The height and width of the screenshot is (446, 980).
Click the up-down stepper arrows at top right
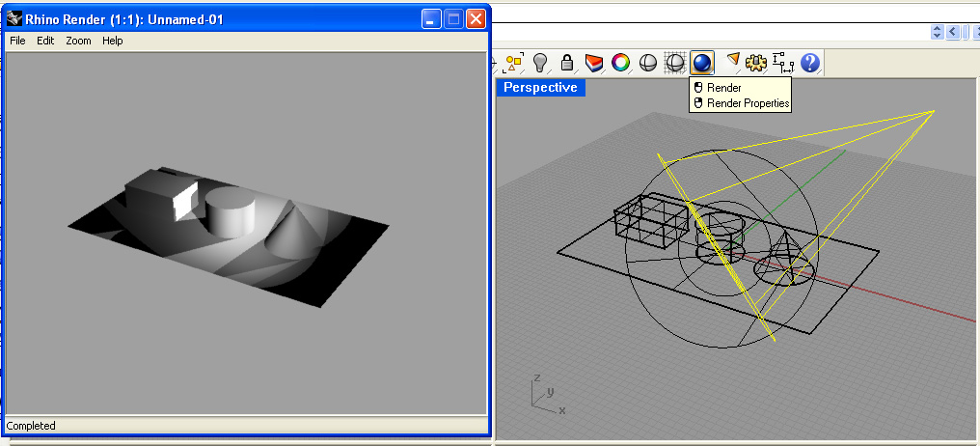(x=937, y=32)
